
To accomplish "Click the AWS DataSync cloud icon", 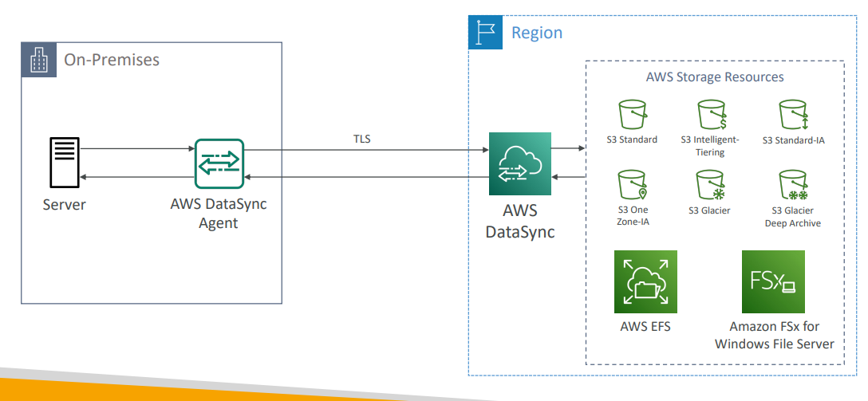I will [x=520, y=163].
